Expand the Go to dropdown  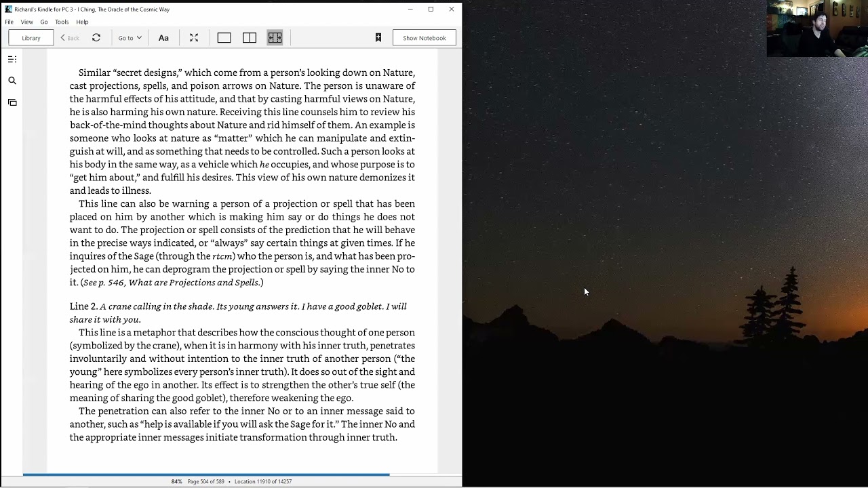click(130, 38)
